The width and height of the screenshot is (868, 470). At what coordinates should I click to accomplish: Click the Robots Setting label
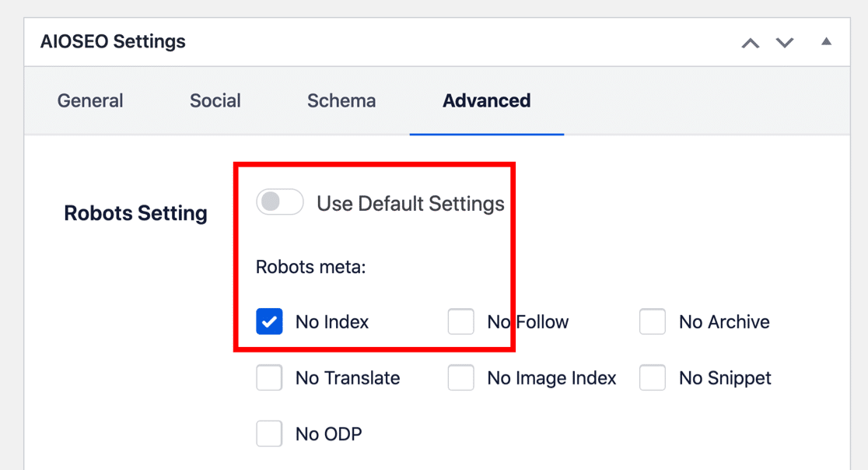[x=135, y=213]
